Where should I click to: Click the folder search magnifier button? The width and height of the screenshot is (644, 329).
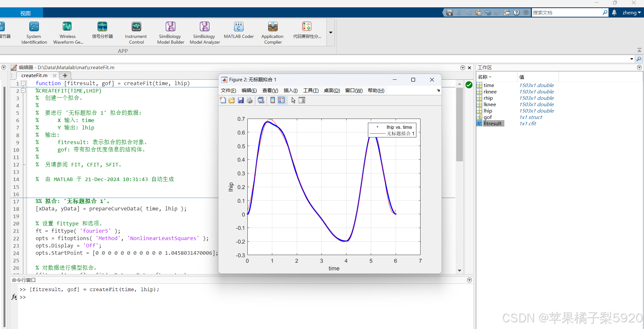(639, 59)
